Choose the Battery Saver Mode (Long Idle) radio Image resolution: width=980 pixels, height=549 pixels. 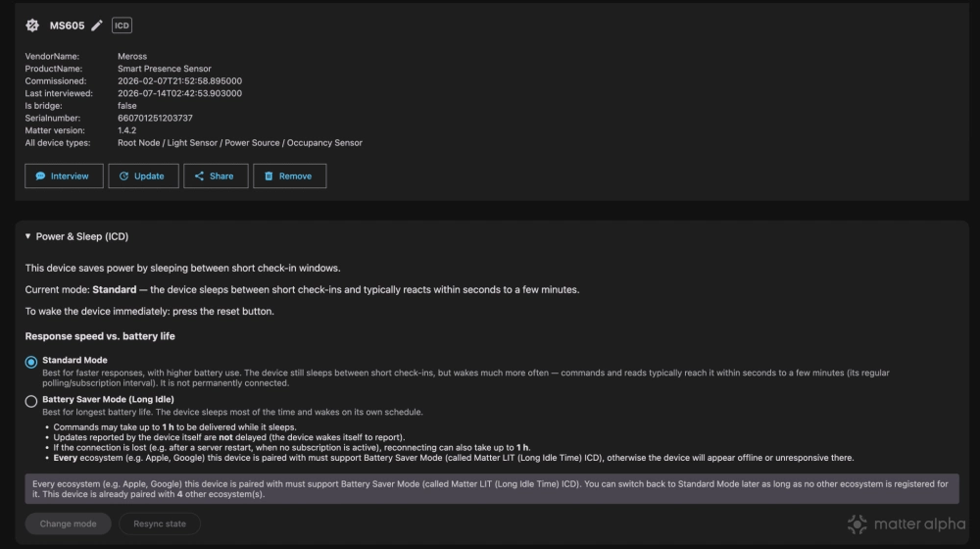click(x=31, y=401)
